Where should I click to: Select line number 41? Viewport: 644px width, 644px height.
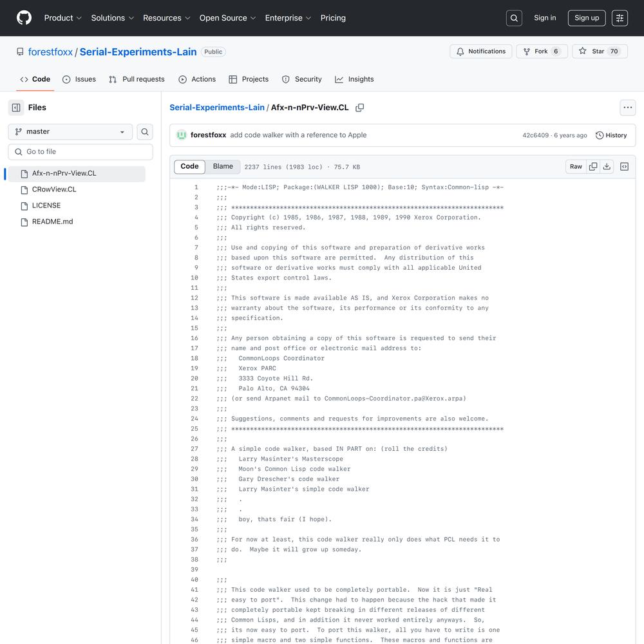194,590
